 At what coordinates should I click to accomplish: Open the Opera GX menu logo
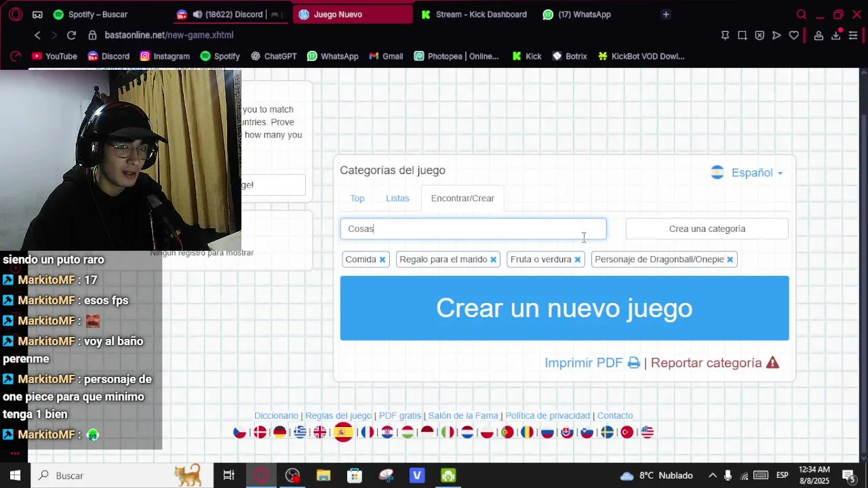point(15,14)
